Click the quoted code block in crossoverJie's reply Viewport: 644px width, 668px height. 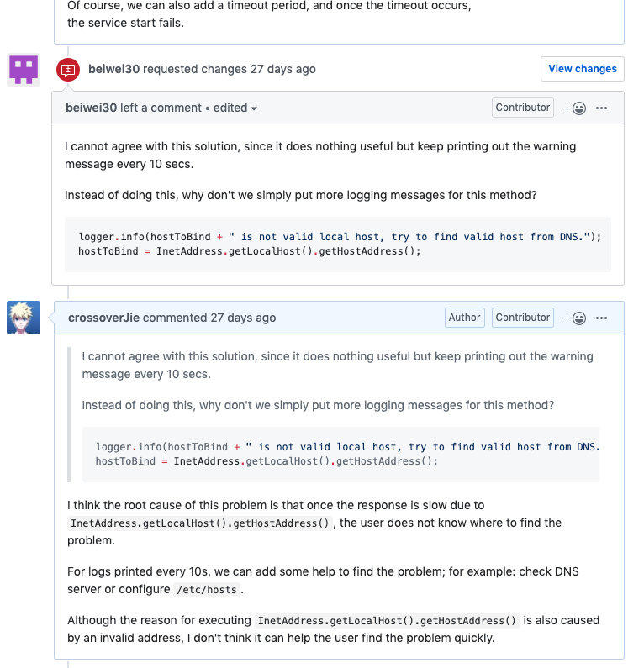[340, 454]
